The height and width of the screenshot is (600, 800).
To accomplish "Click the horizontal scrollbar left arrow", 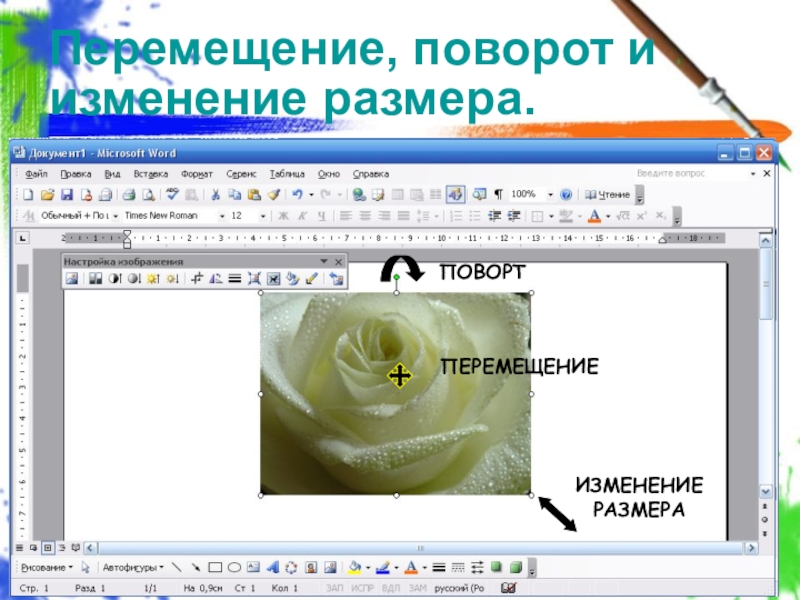I will pos(90,548).
